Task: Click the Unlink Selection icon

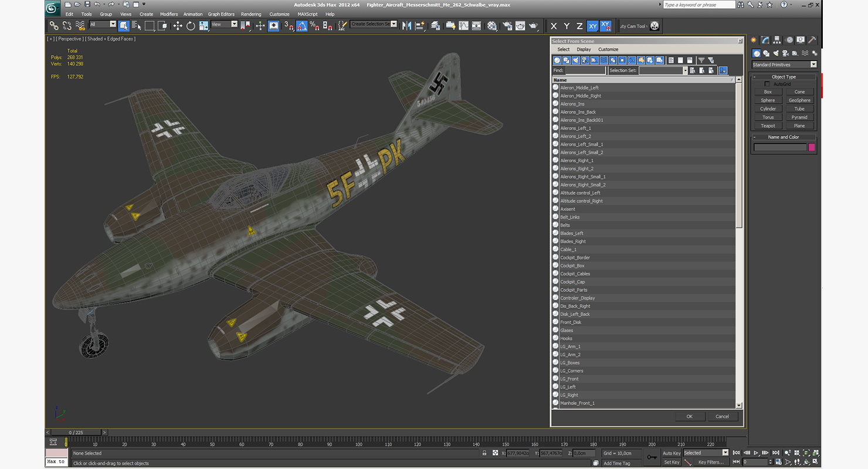Action: (67, 26)
